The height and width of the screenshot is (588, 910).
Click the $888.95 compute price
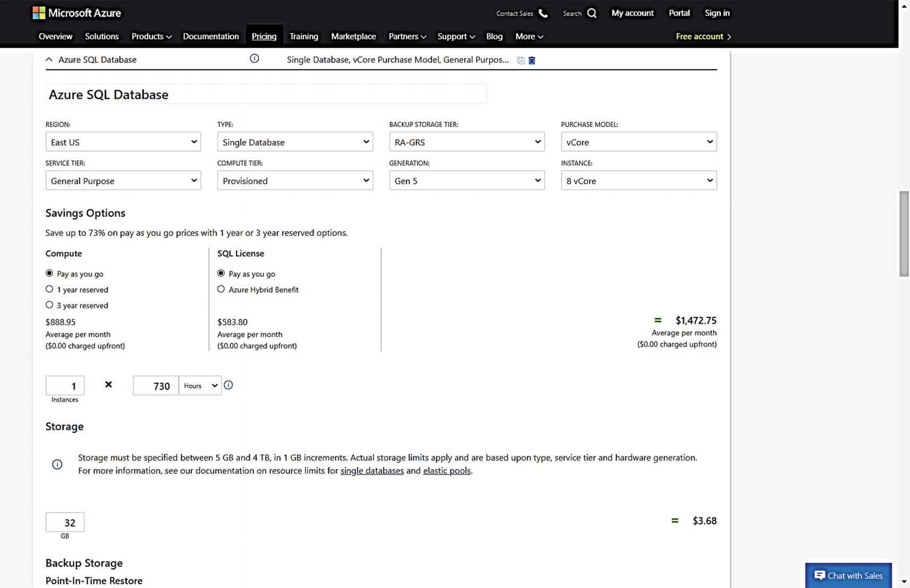(61, 322)
